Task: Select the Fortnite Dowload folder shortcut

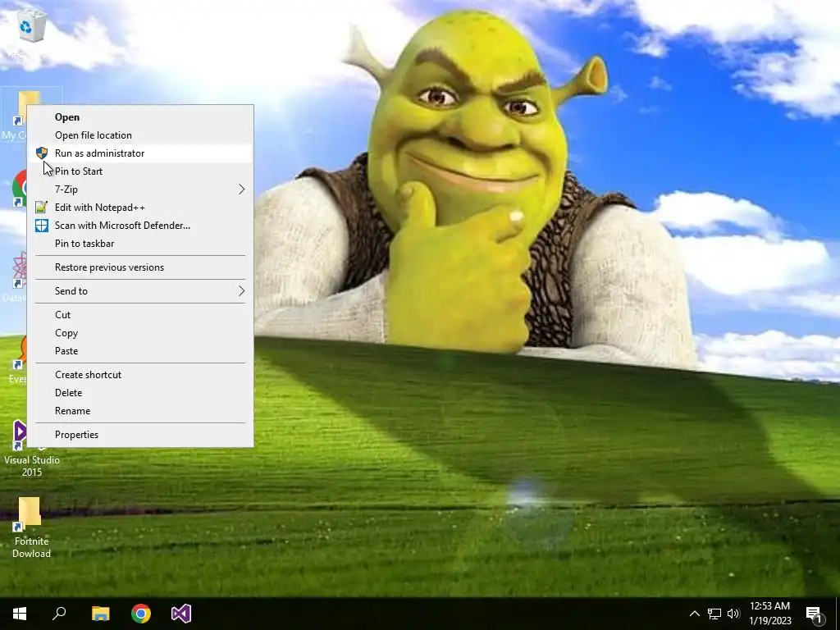Action: [31, 527]
